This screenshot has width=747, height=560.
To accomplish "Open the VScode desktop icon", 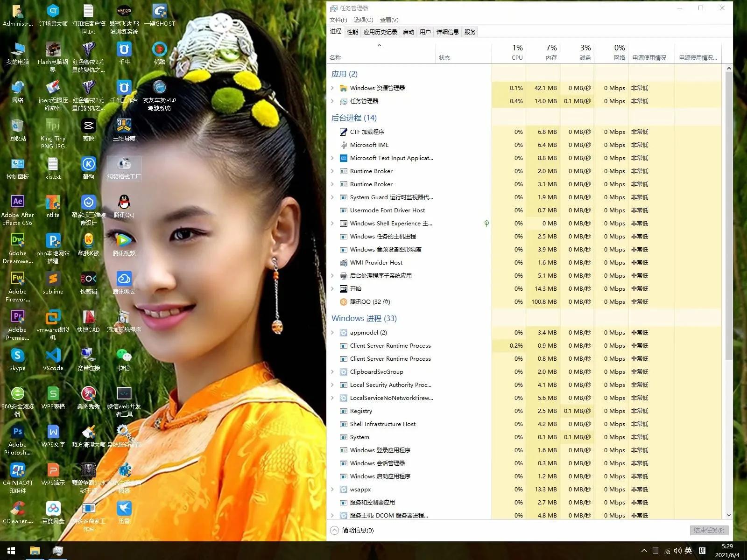I will [53, 359].
